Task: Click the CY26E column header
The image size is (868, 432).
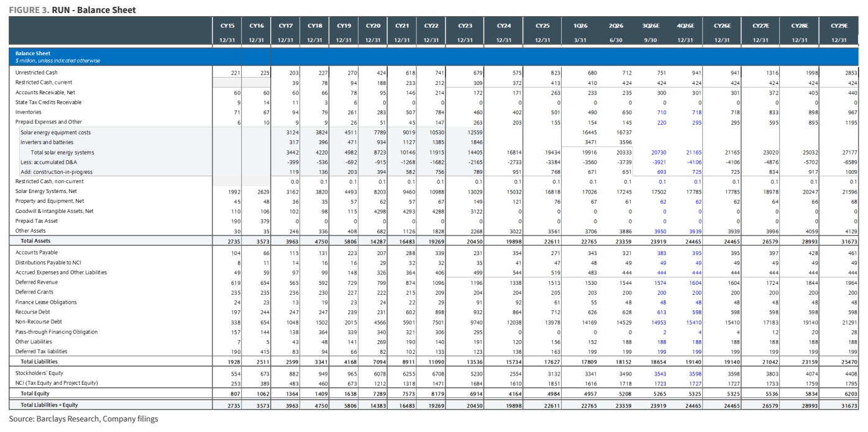Action: click(722, 26)
